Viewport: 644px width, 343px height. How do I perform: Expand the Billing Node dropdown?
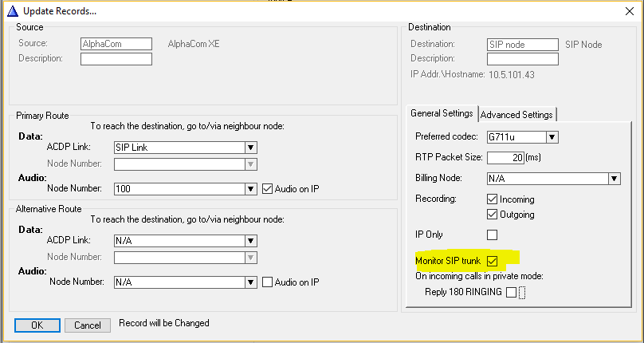coord(614,179)
